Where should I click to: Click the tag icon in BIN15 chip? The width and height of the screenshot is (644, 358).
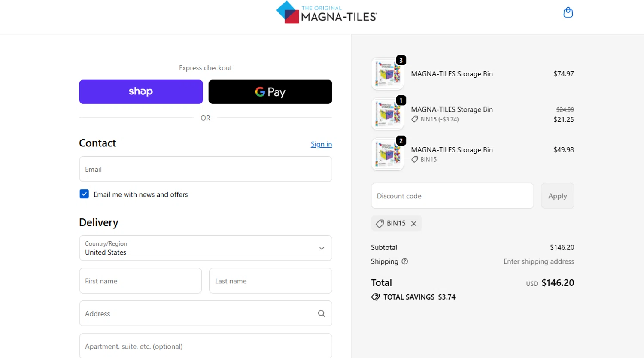[380, 224]
